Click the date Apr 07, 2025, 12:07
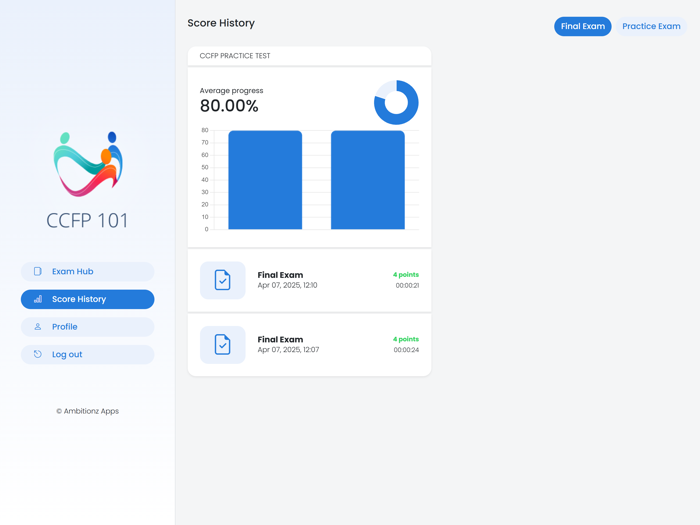 tap(288, 350)
